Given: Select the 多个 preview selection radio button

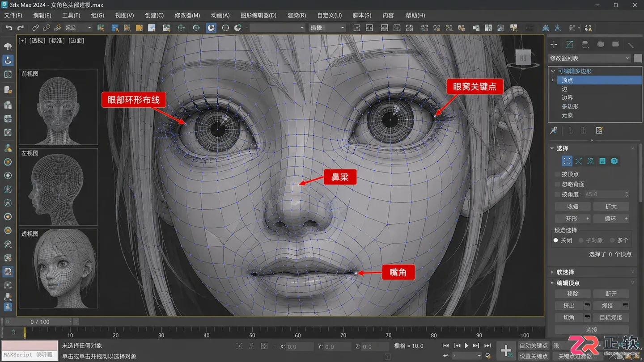Looking at the screenshot, I should 612,240.
